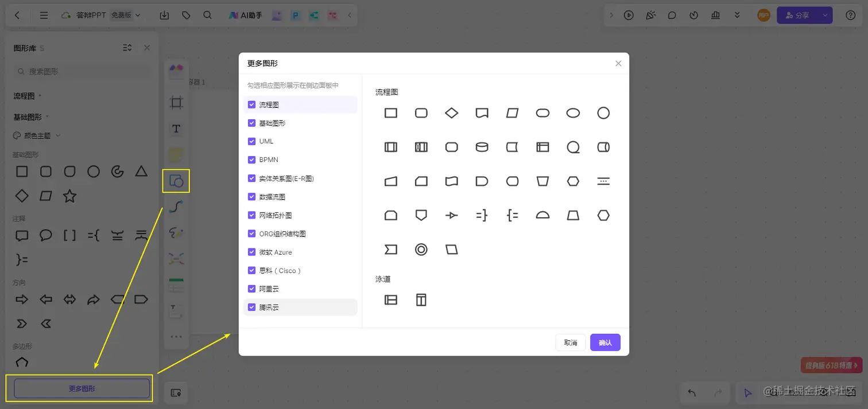Click the 分享 button
The image size is (868, 409).
coord(798,15)
